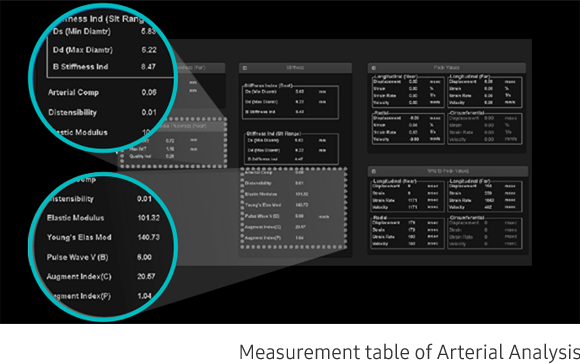Select the Pulse Wave V (B) row in the Stiffness panel
This screenshot has width=580, height=364.
(287, 216)
